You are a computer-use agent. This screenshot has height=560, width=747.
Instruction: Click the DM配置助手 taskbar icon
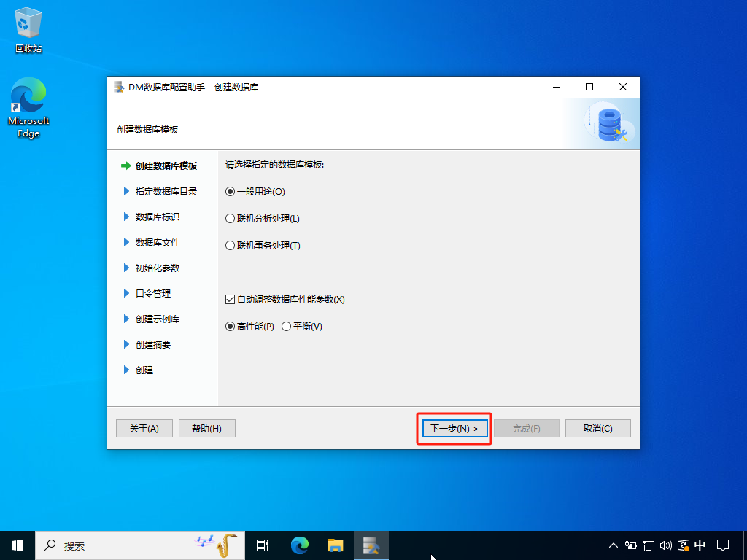click(x=371, y=545)
